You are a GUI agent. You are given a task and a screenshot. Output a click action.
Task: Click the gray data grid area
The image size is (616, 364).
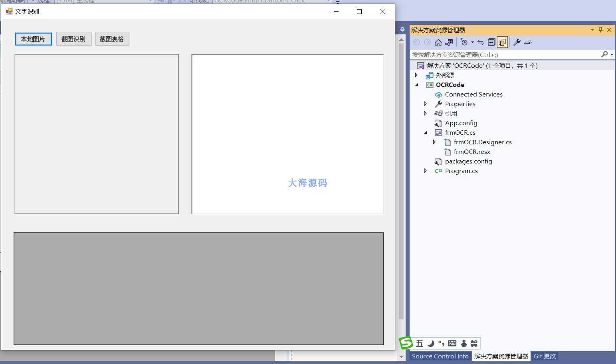(199, 289)
